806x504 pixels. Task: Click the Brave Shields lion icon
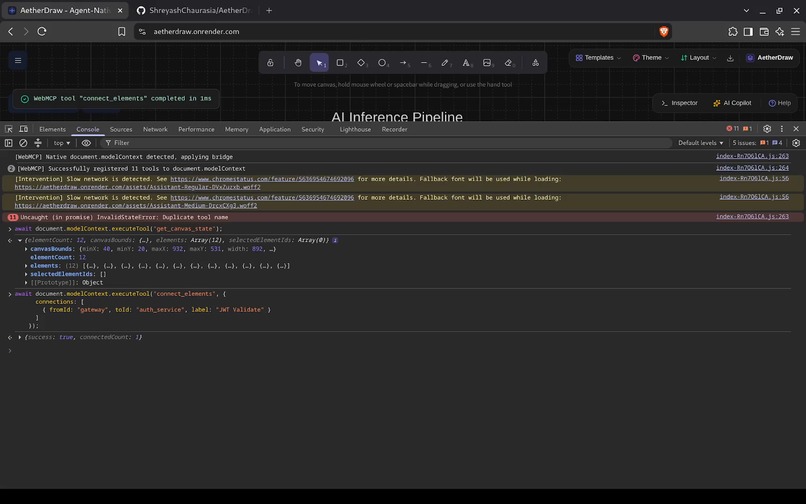coord(664,31)
